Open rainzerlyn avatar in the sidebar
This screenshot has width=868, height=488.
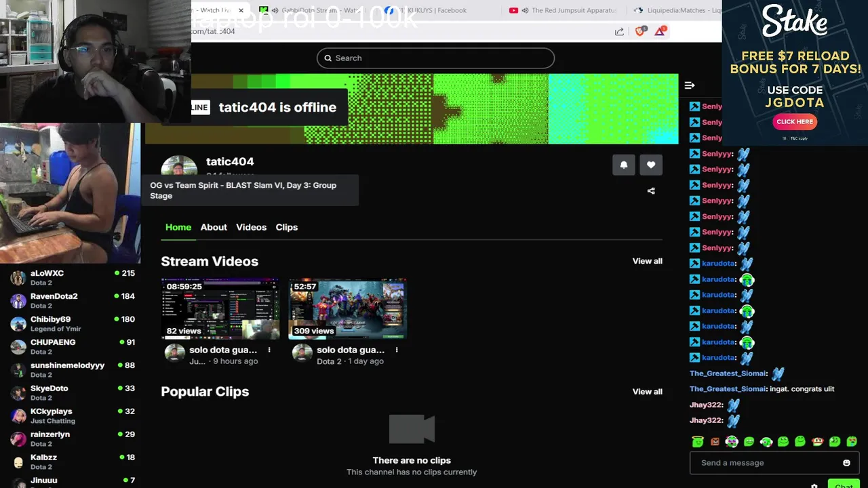pyautogui.click(x=18, y=439)
